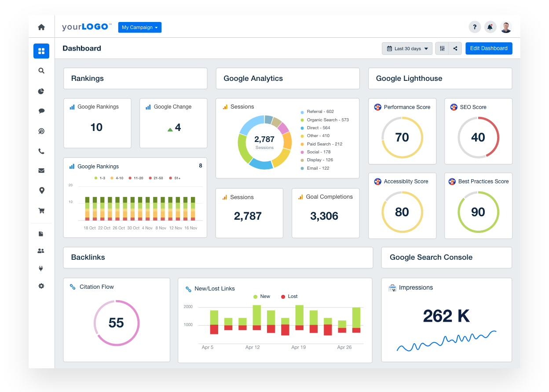This screenshot has width=549, height=392.
Task: Open the Last 30 days date picker
Action: (407, 49)
